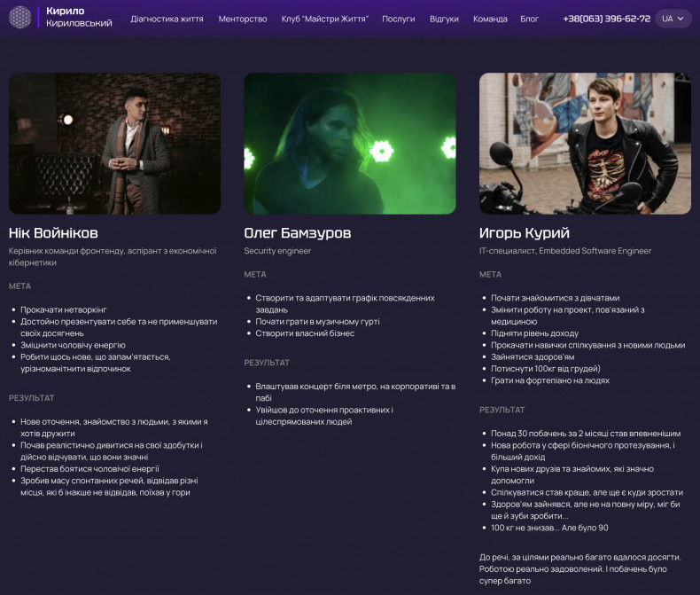Go to the Менторство page
The image size is (700, 595).
(243, 19)
